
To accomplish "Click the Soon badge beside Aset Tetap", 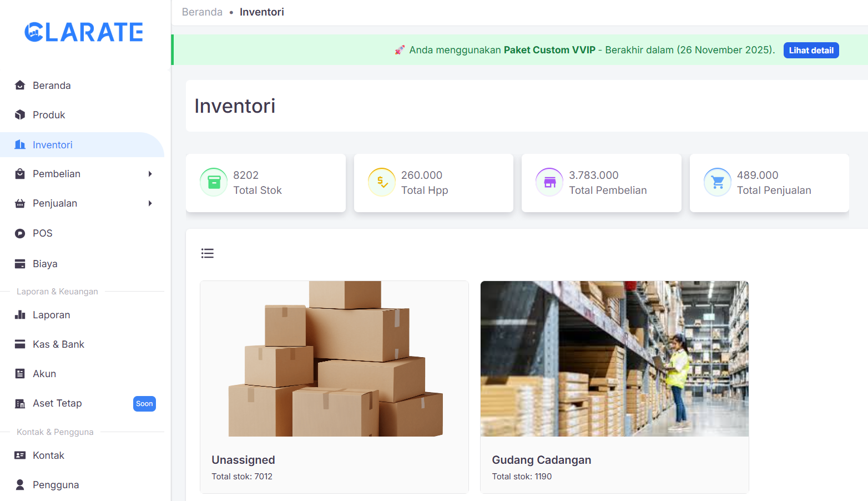I will pos(144,404).
